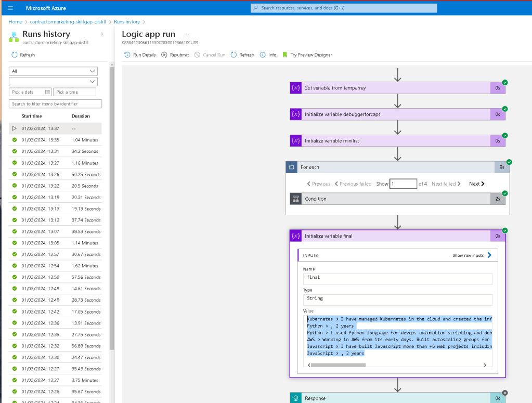Viewport: 532px width, 403px height.
Task: Sort by Start time column header
Action: (32, 116)
